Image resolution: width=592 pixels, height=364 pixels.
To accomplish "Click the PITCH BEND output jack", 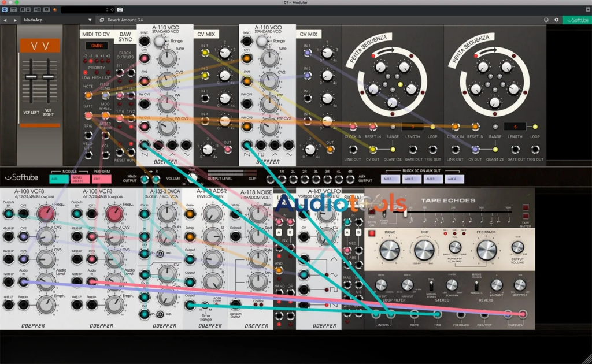I will click(106, 95).
